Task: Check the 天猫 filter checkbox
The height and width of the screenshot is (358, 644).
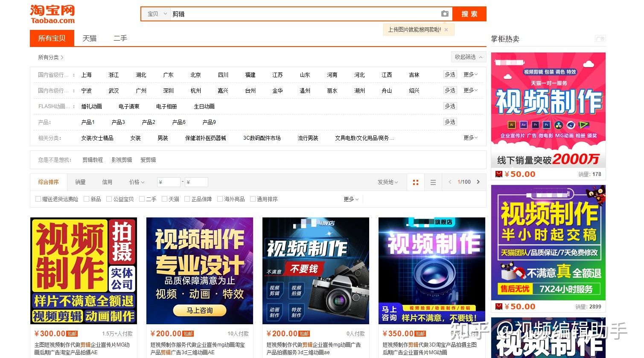Action: tap(165, 199)
